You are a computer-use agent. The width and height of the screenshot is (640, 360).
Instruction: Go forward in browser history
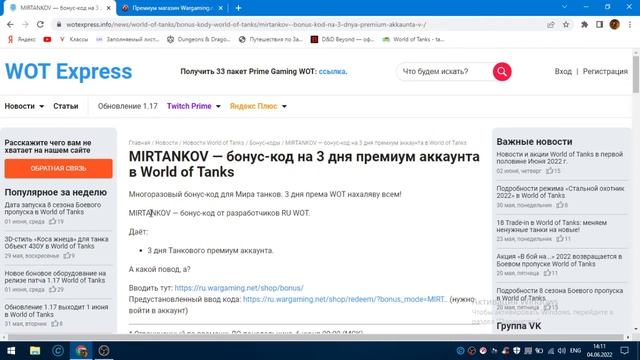click(25, 24)
